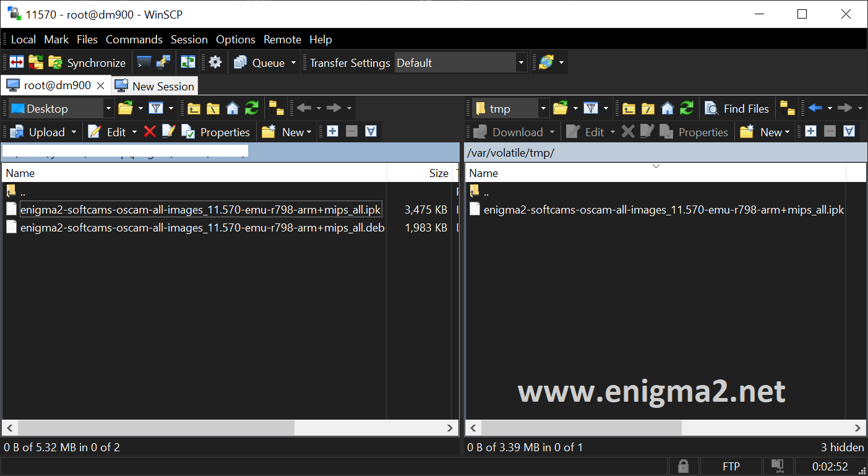Viewport: 868px width, 476px height.
Task: Go to local root directory icon
Action: coord(213,108)
